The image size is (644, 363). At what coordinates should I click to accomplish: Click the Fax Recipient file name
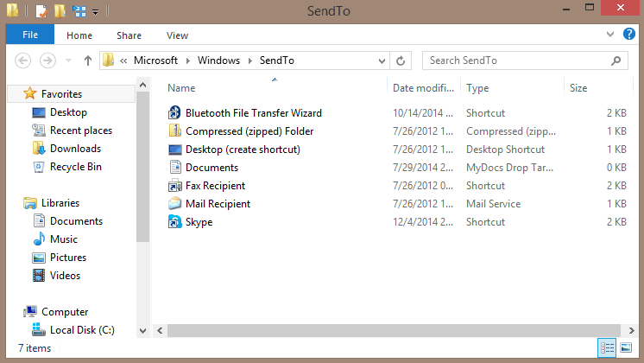click(215, 186)
